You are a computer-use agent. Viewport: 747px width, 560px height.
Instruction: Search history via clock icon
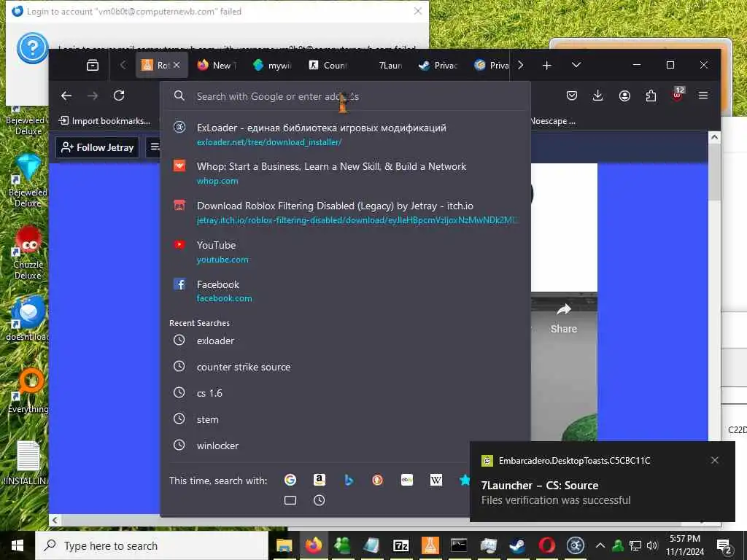pos(320,500)
